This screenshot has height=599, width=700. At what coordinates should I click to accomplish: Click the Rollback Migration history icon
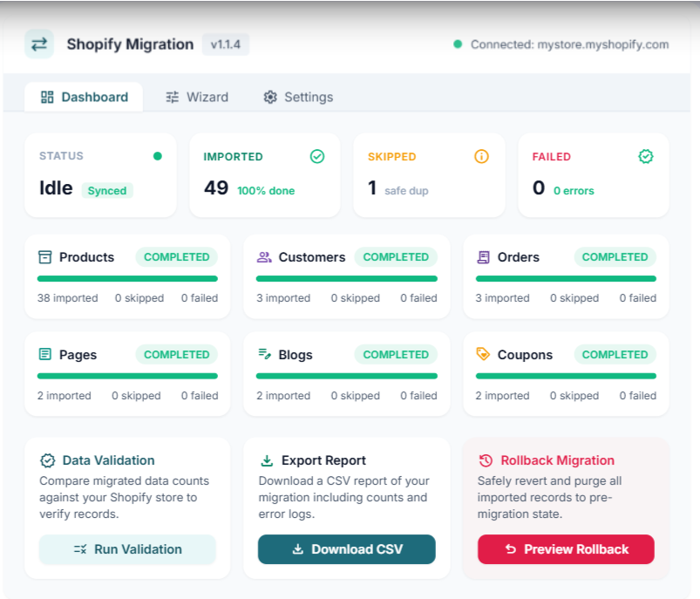click(x=486, y=460)
